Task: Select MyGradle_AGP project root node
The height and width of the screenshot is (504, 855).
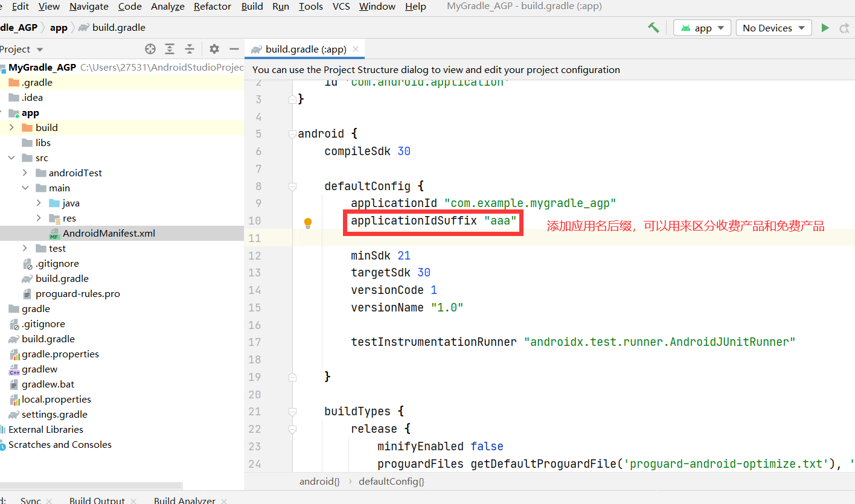Action: 42,67
